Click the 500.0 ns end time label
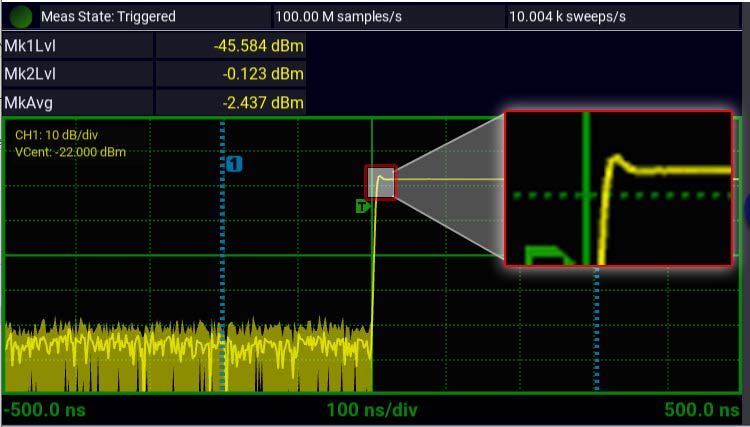750x427 pixels. pyautogui.click(x=705, y=410)
